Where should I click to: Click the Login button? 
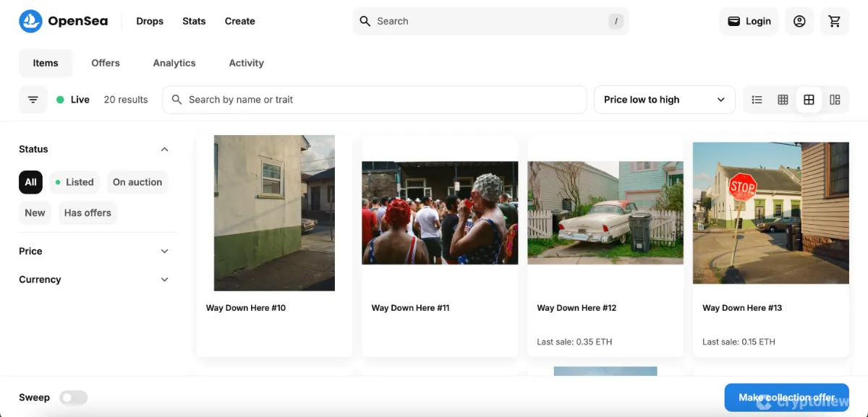[x=749, y=21]
